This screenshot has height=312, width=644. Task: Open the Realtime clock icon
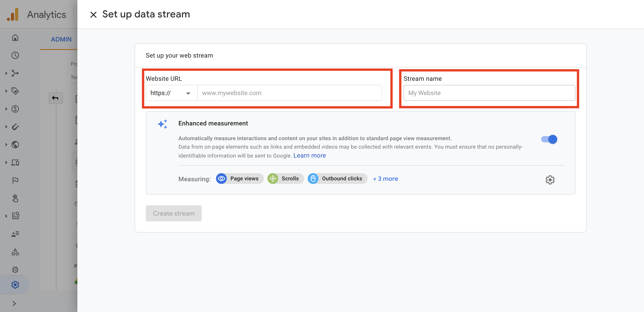pyautogui.click(x=15, y=55)
